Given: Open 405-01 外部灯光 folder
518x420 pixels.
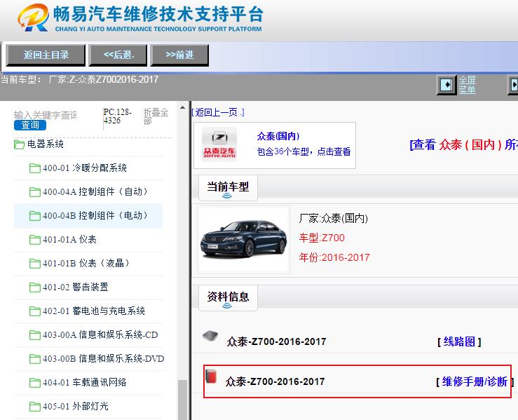Looking at the screenshot, I should point(75,406).
